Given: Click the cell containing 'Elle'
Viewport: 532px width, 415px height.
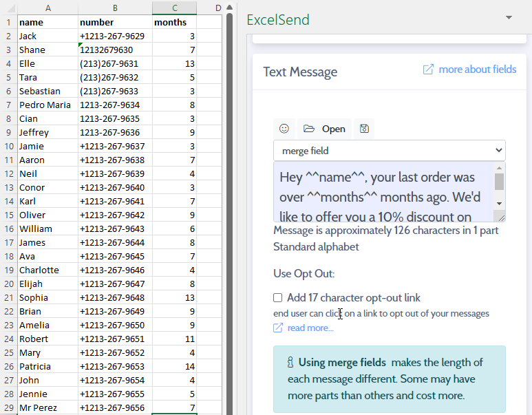Looking at the screenshot, I should pos(48,63).
